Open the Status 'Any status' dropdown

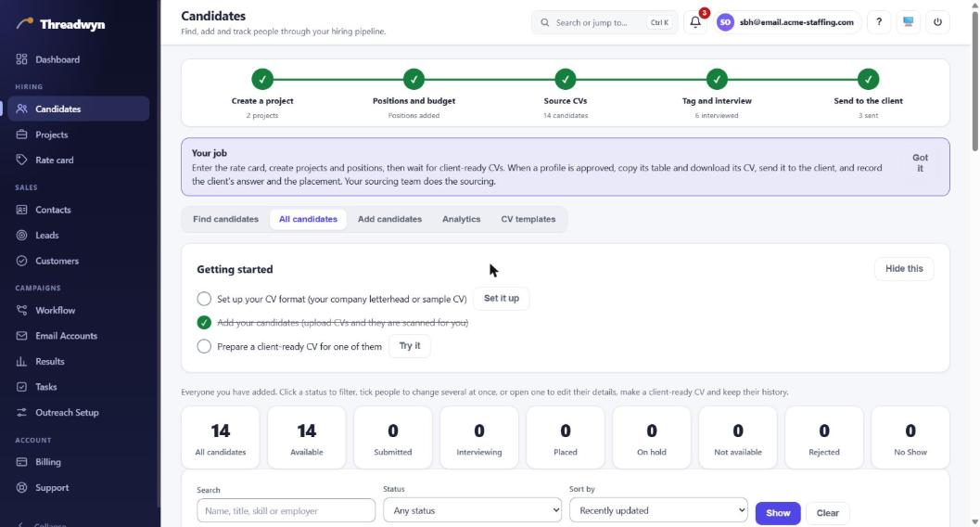pos(473,510)
